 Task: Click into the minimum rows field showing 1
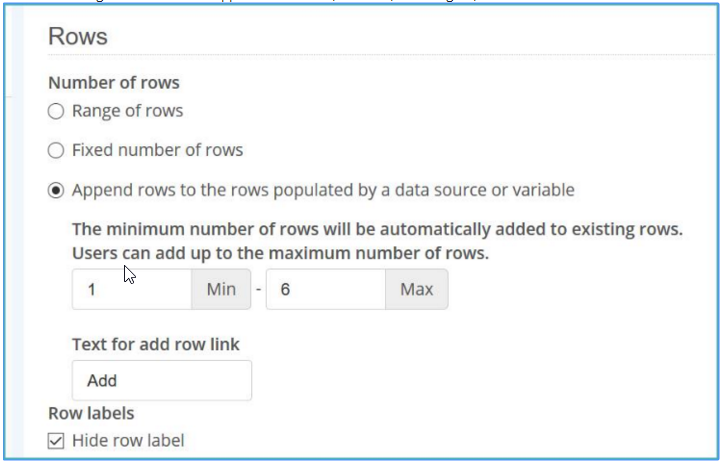point(131,289)
